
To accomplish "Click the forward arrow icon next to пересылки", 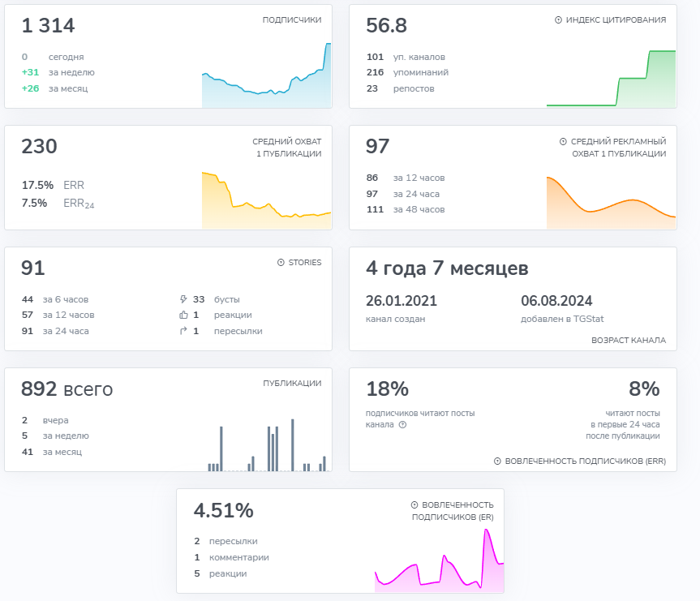I will [183, 331].
